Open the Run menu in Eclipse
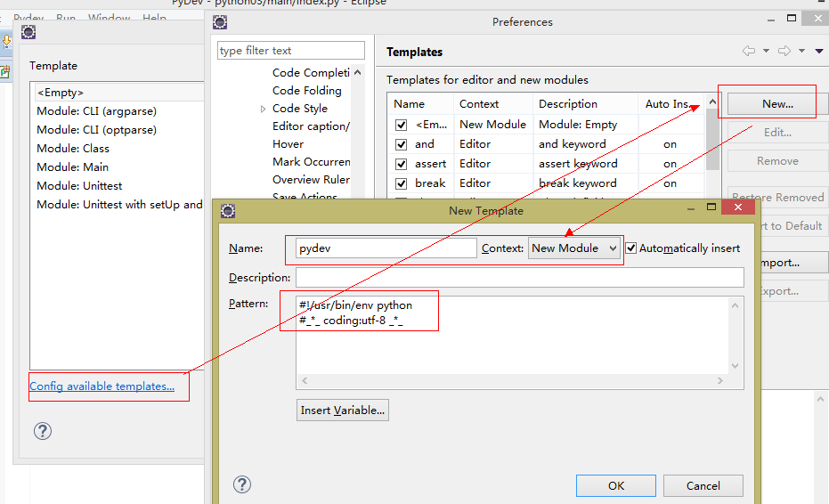The image size is (829, 504). 66,18
